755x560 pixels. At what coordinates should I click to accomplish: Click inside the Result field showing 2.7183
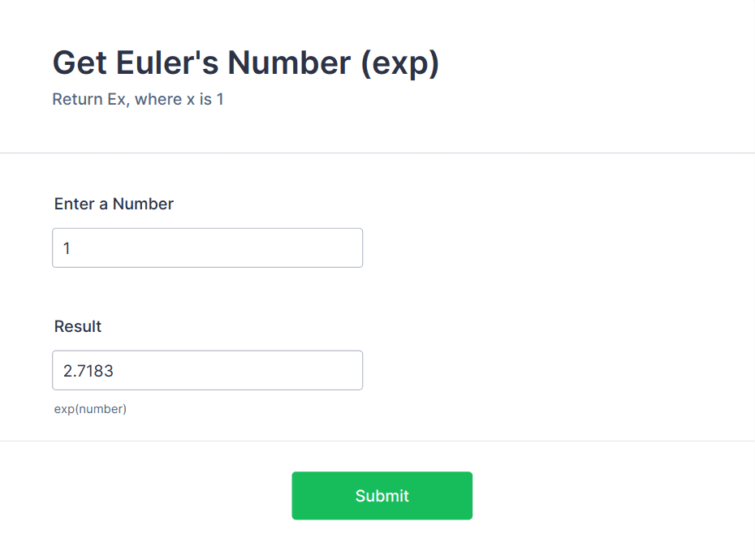click(x=207, y=369)
